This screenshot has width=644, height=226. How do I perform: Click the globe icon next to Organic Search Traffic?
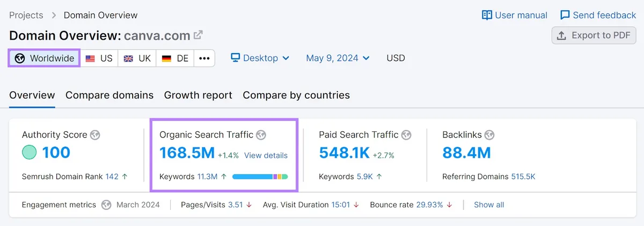pos(261,135)
